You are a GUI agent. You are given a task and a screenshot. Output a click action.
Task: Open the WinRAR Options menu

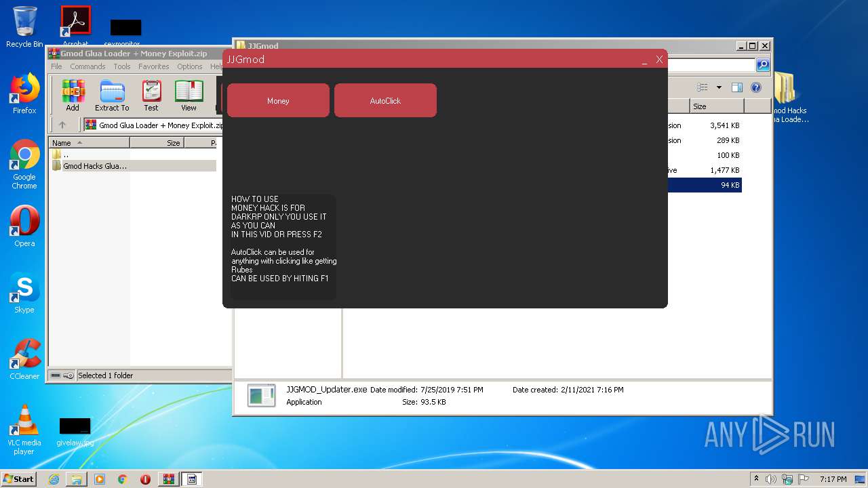(x=190, y=66)
